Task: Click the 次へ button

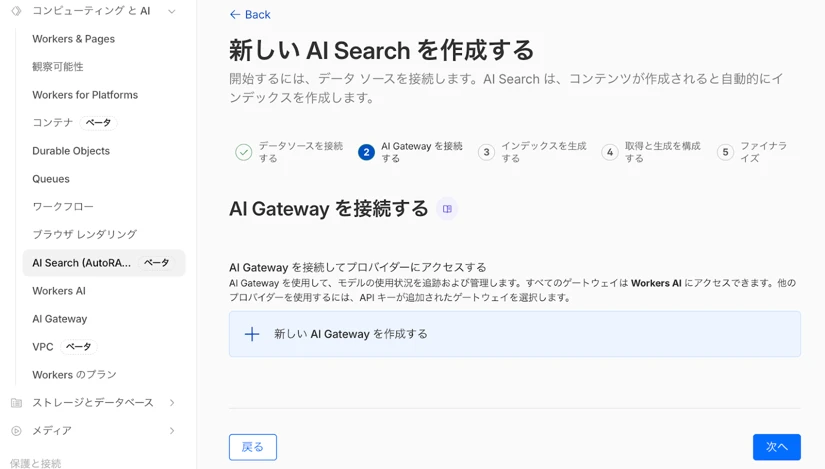Action: pyautogui.click(x=776, y=447)
